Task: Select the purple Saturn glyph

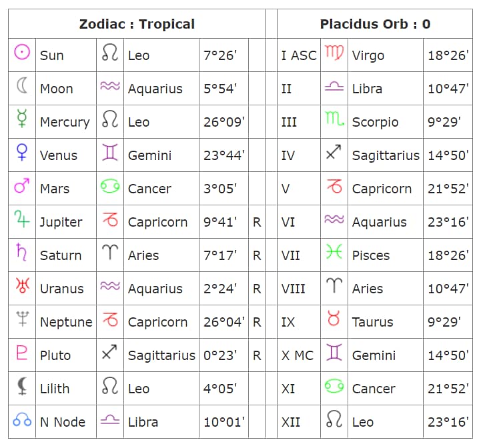Action: tap(22, 253)
